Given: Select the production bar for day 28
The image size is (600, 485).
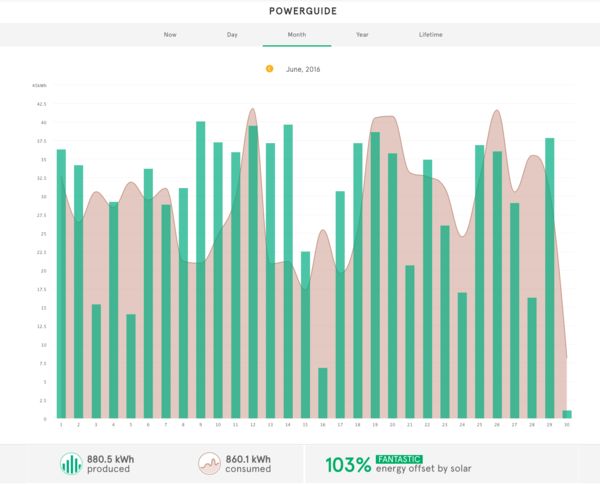Looking at the screenshot, I should click(532, 358).
